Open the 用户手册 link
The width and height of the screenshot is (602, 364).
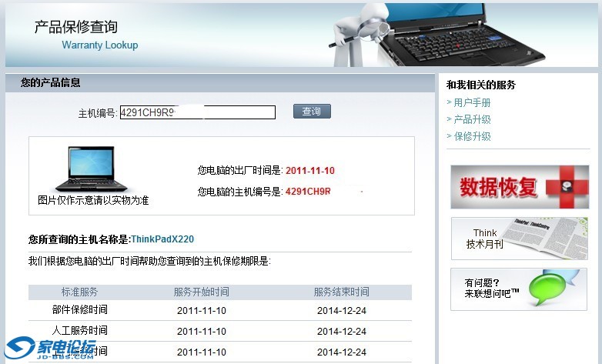(472, 102)
